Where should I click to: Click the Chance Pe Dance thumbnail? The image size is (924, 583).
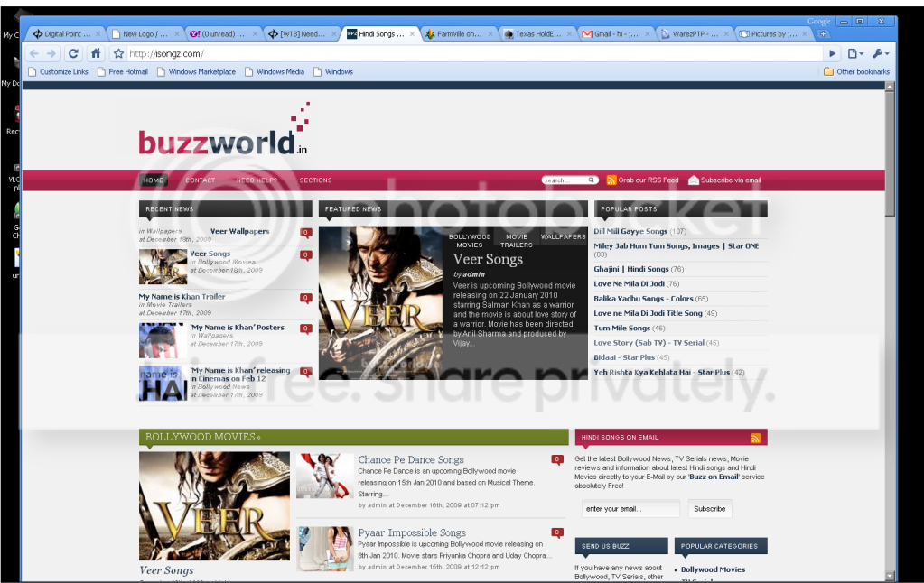point(325,476)
